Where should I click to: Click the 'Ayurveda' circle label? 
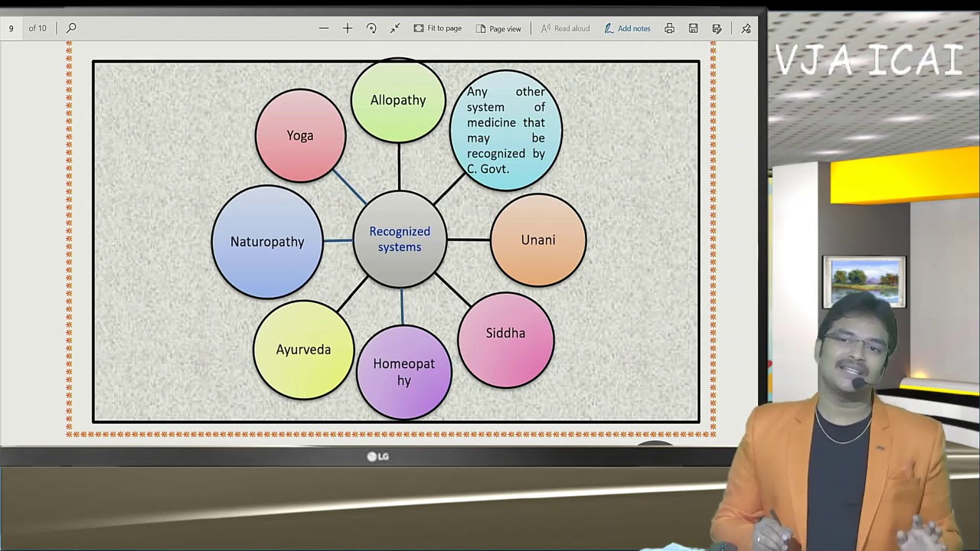(x=303, y=350)
